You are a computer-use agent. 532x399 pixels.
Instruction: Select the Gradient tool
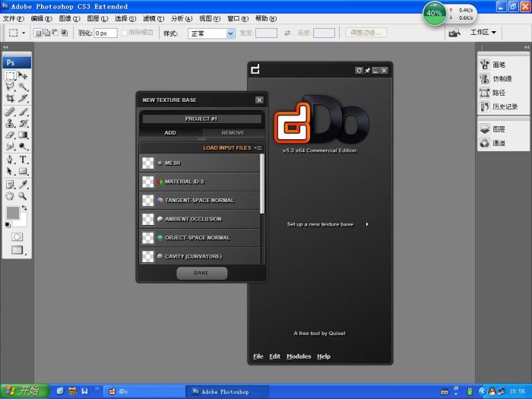pos(23,135)
